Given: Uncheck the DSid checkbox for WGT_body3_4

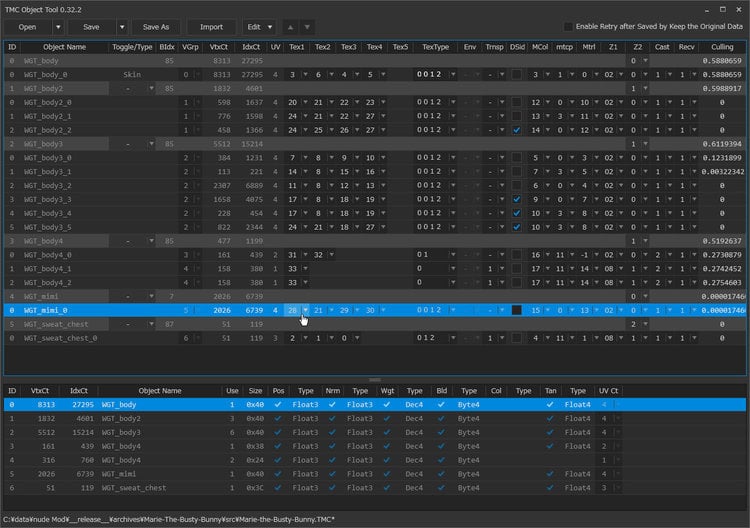Looking at the screenshot, I should (517, 213).
